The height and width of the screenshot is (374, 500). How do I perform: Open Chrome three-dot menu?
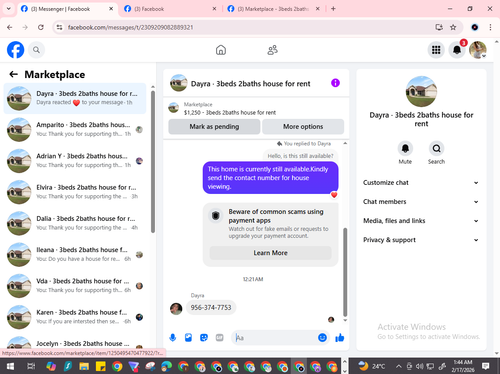[x=490, y=27]
